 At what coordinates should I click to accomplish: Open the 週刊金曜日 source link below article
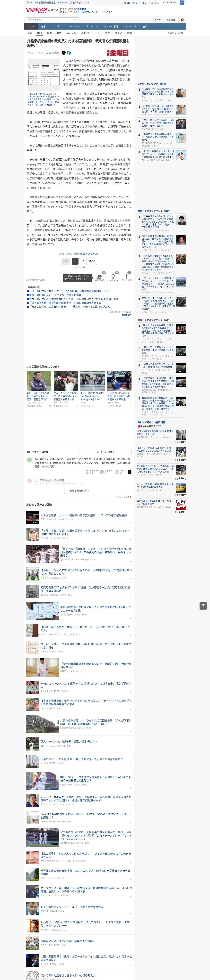[x=127, y=315]
